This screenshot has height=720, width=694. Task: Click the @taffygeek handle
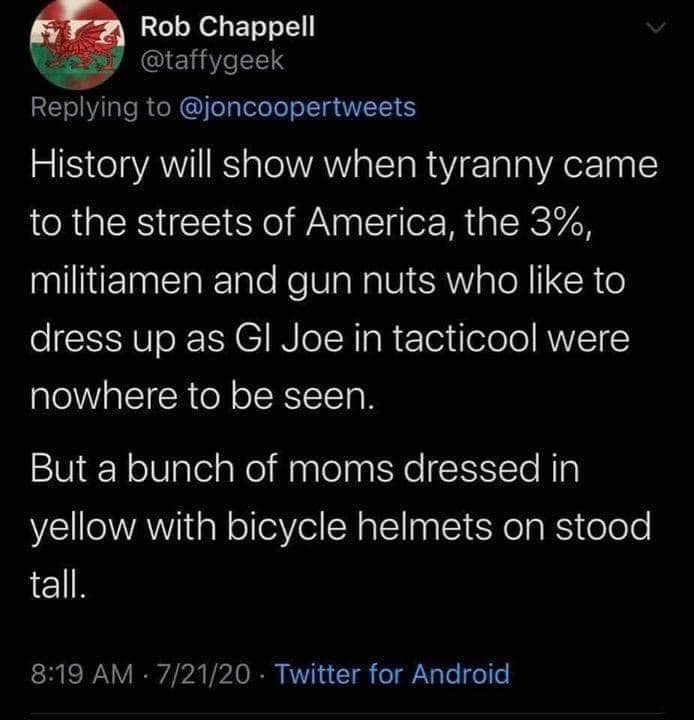(x=212, y=61)
